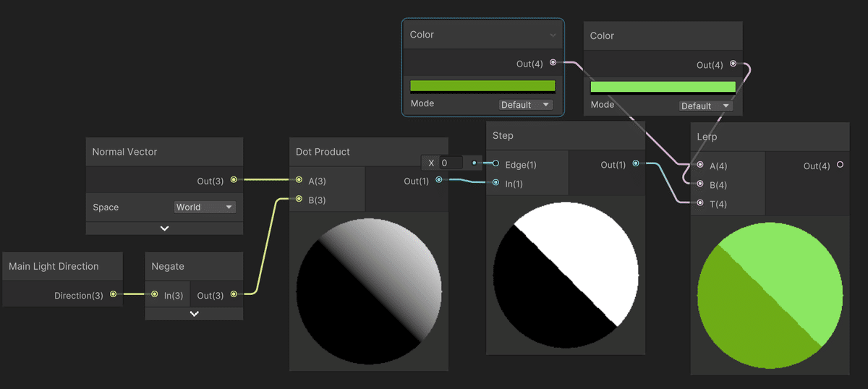Click the Lerp T(4) input port

pyautogui.click(x=700, y=203)
